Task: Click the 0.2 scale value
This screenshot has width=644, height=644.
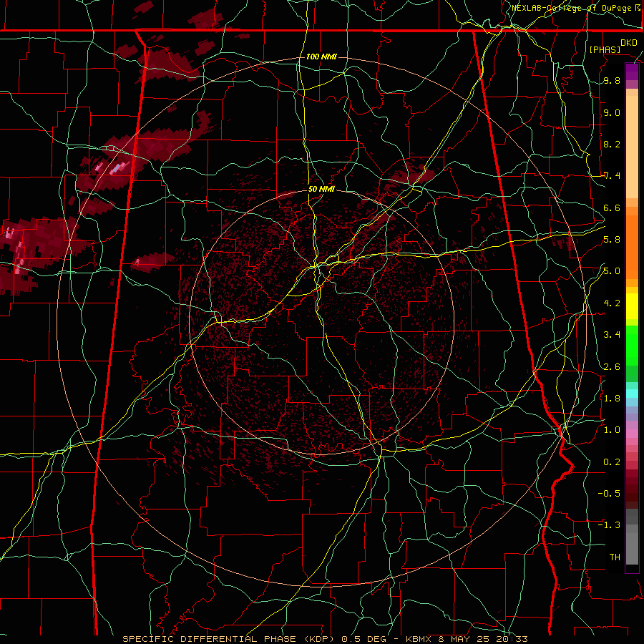Action: point(612,462)
